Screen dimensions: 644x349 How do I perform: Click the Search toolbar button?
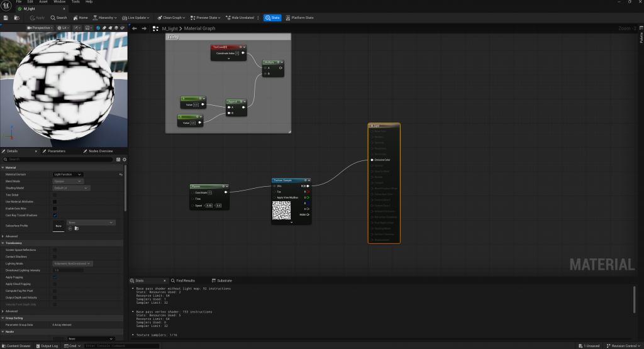point(58,18)
